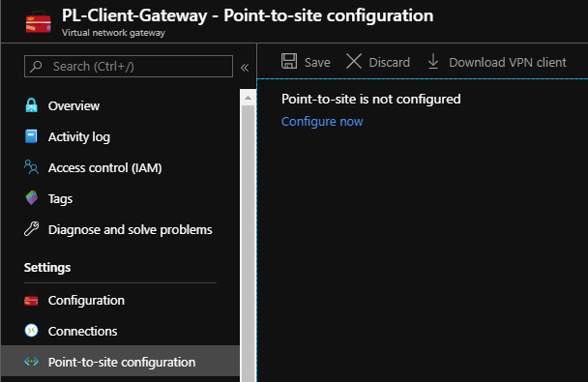
Task: Click the Discard X icon
Action: (354, 61)
